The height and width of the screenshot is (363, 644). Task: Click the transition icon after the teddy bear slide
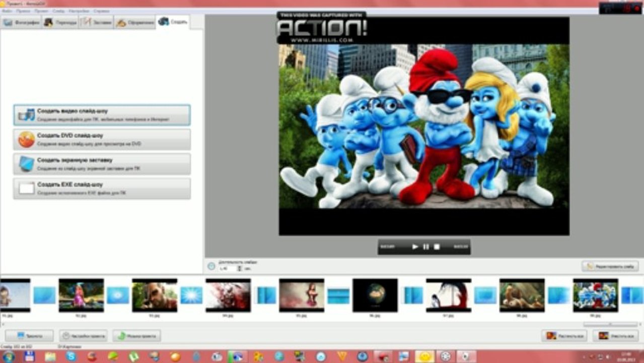[x=559, y=295]
